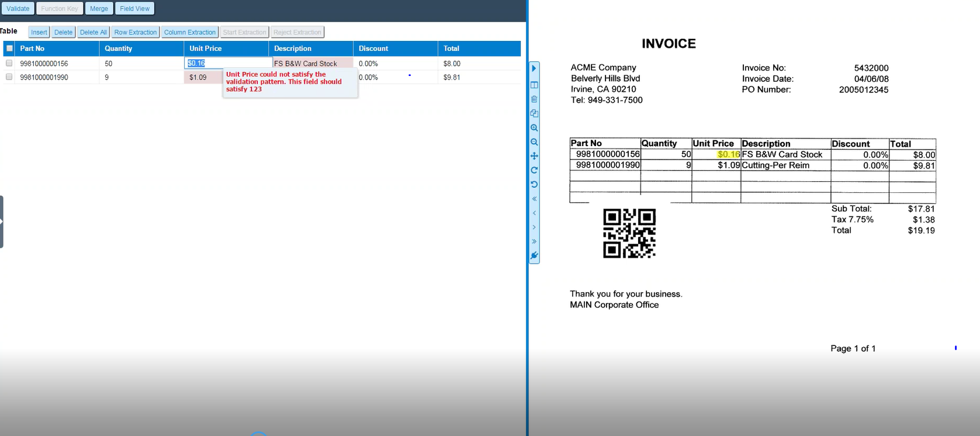Rotate the document counter-clockwise
980x436 pixels.
pos(534,184)
